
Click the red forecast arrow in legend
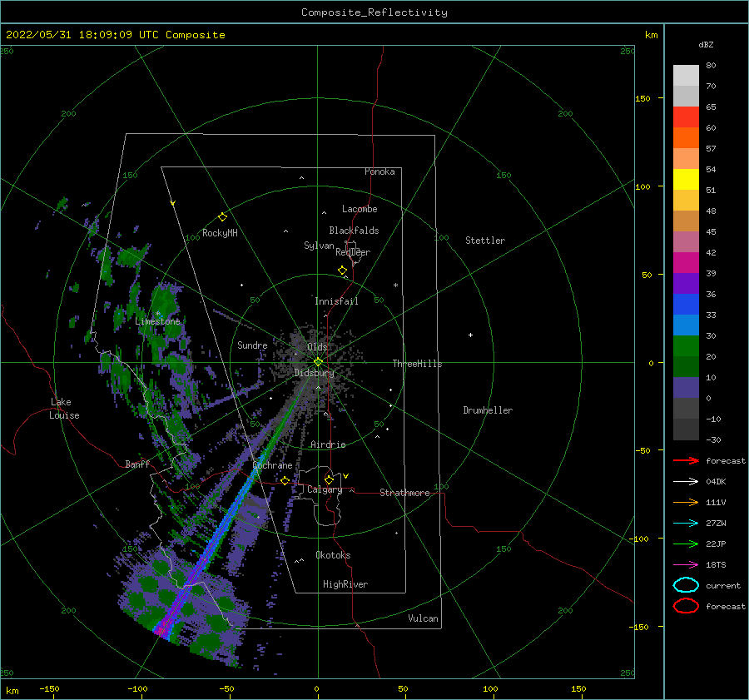686,460
